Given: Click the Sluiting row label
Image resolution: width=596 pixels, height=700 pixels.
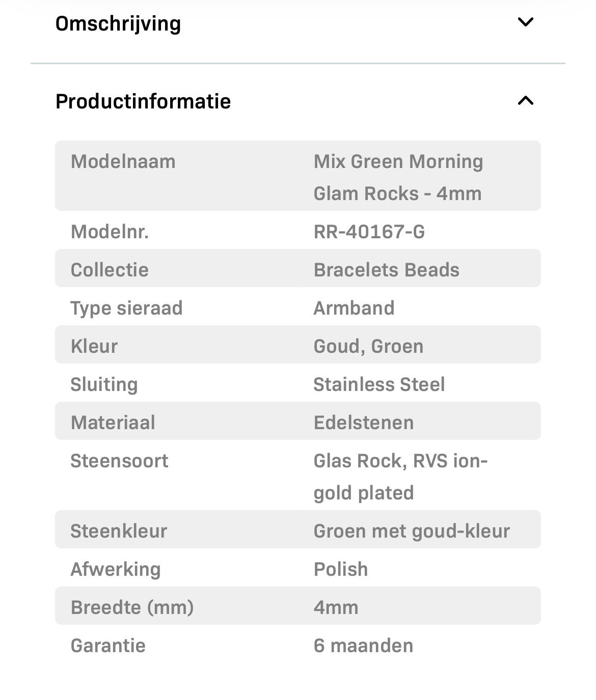Looking at the screenshot, I should click(x=104, y=384).
